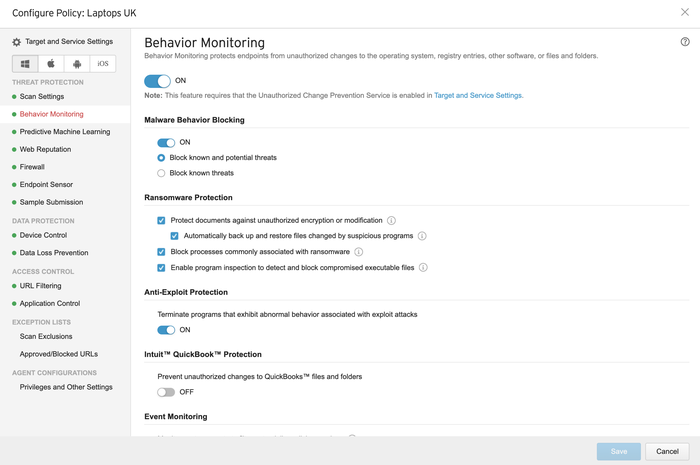Click the Cancel button
700x465 pixels.
pyautogui.click(x=667, y=451)
